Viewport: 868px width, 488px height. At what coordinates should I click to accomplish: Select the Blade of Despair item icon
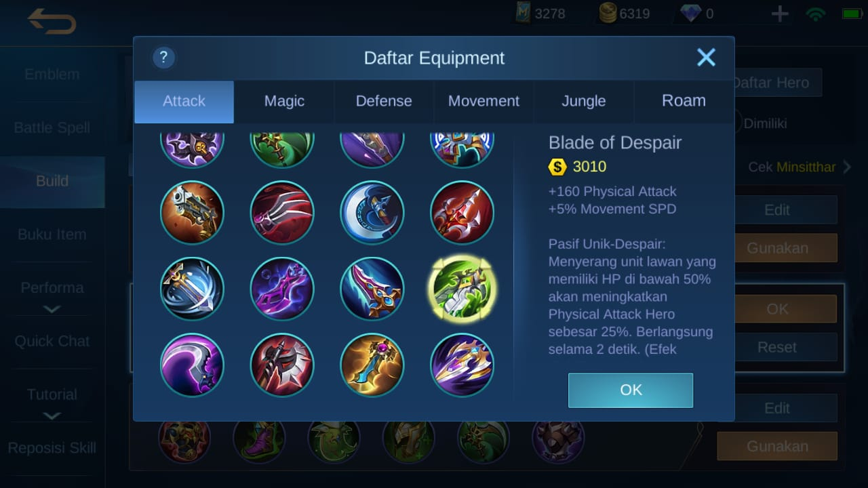click(462, 289)
